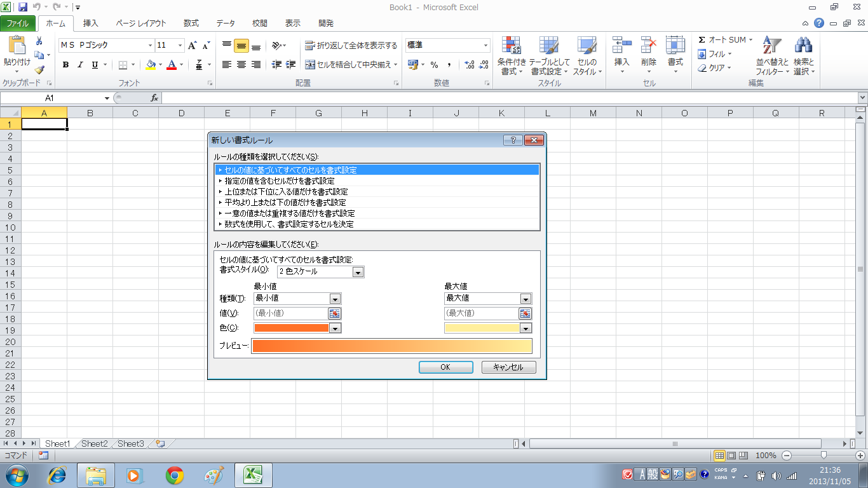Open the maximum type dropdown

coord(526,299)
